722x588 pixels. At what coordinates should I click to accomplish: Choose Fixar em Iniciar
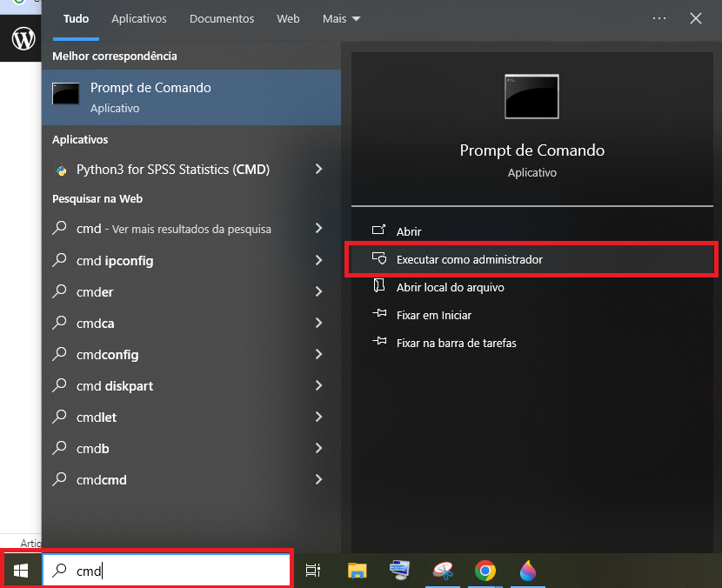point(531,316)
